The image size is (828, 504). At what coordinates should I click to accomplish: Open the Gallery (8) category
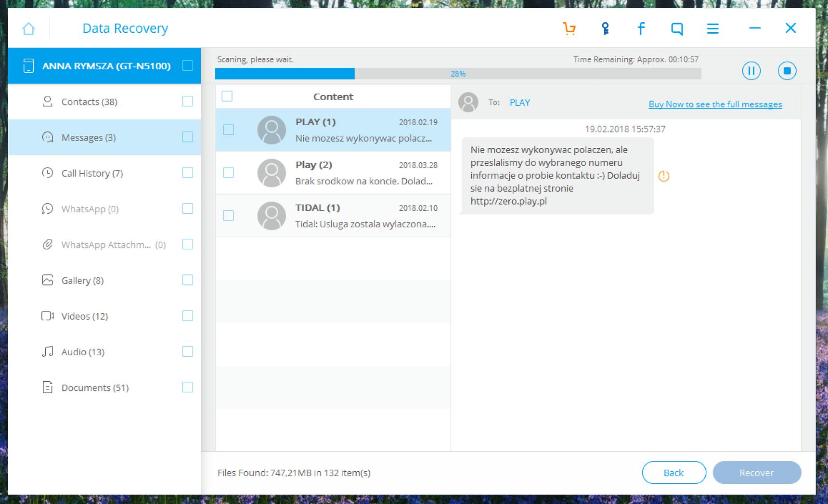click(x=104, y=280)
